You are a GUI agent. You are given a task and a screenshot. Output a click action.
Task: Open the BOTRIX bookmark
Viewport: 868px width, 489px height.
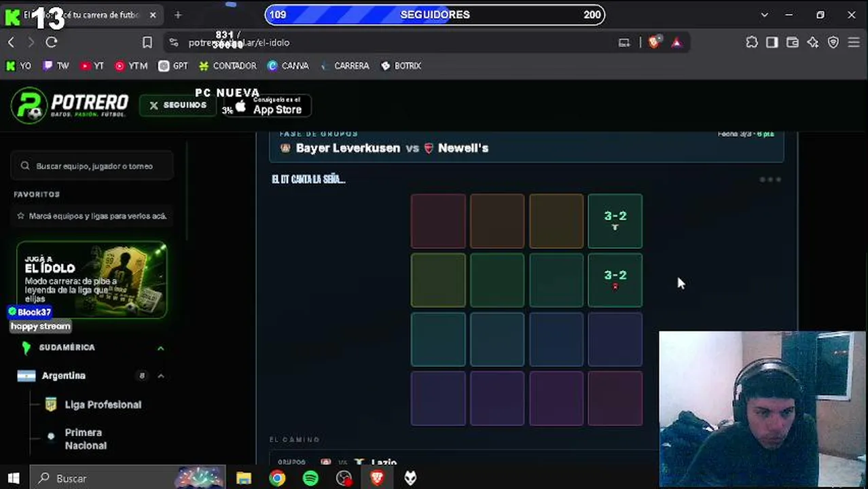(401, 66)
